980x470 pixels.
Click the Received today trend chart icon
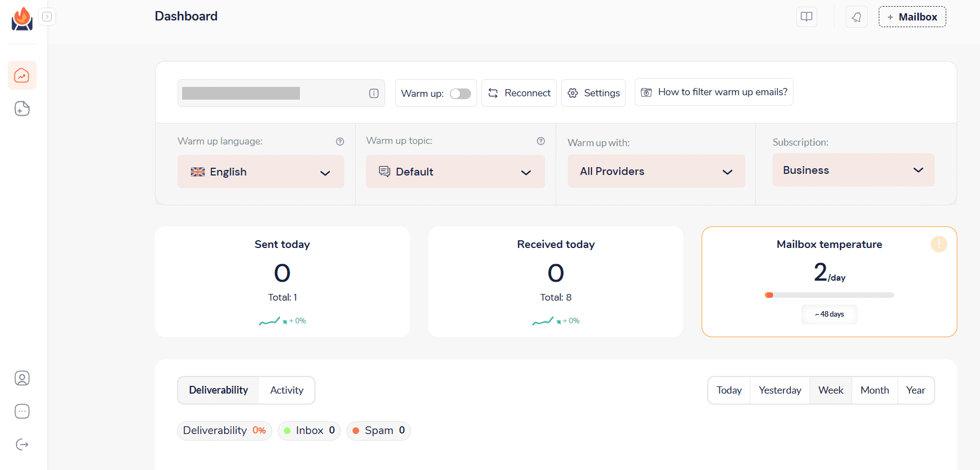(543, 321)
